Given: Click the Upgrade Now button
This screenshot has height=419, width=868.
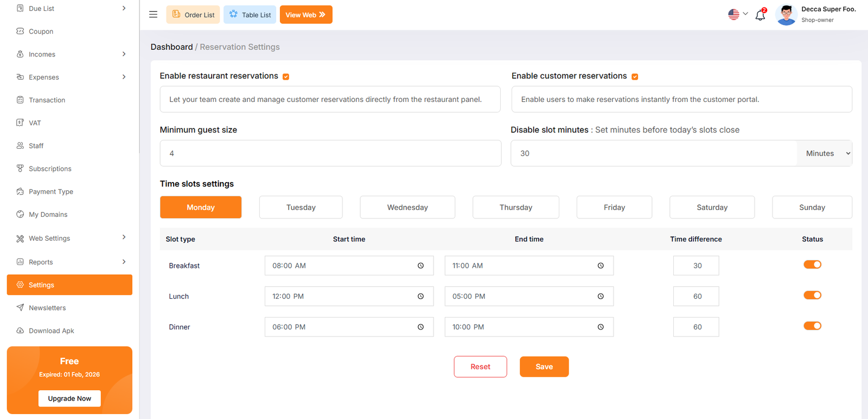Looking at the screenshot, I should (69, 398).
